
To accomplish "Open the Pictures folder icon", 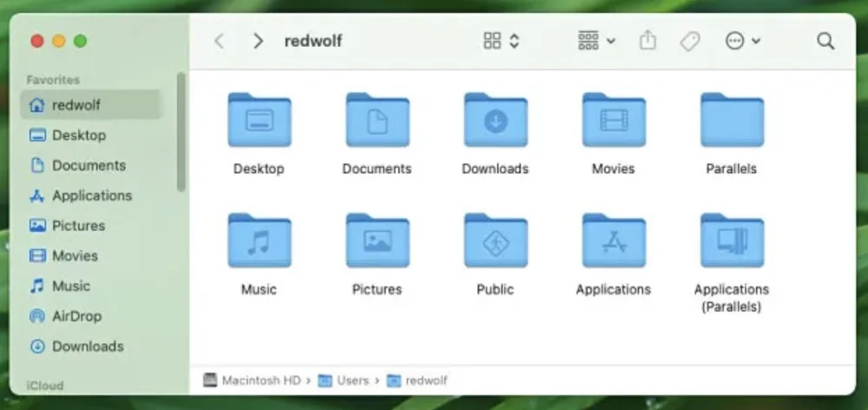I will click(378, 241).
